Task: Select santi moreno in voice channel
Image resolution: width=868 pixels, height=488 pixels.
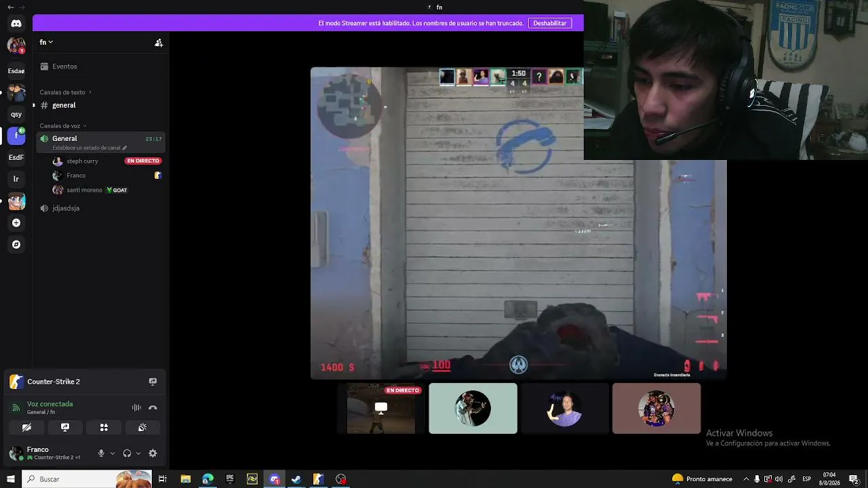Action: pos(84,190)
